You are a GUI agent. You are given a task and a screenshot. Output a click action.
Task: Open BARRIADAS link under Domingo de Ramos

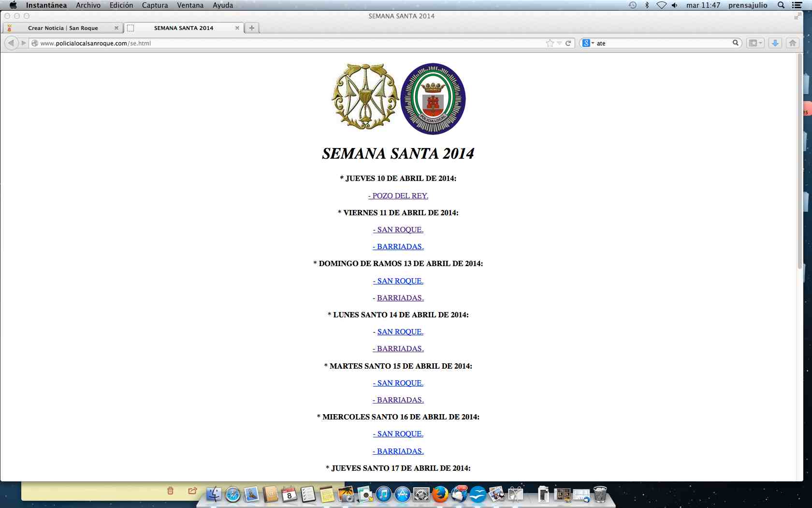point(400,298)
